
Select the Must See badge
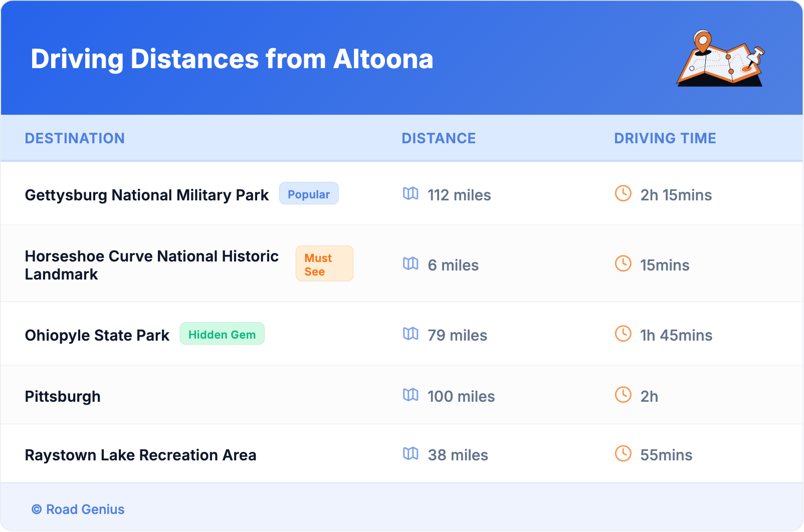point(324,264)
